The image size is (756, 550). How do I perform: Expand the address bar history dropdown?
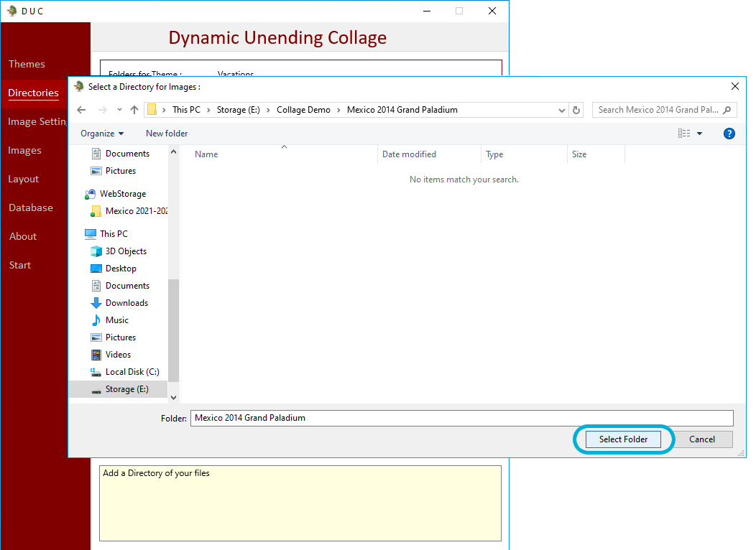[x=562, y=111]
